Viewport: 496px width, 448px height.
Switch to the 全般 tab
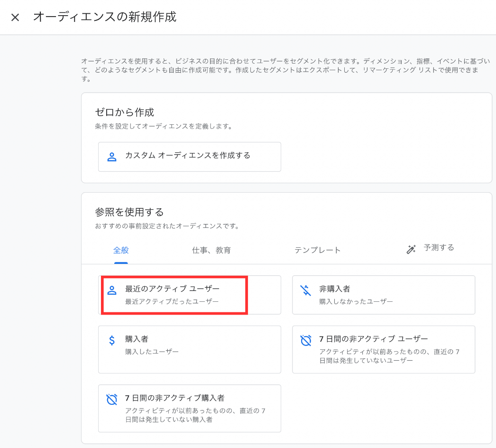coord(121,250)
